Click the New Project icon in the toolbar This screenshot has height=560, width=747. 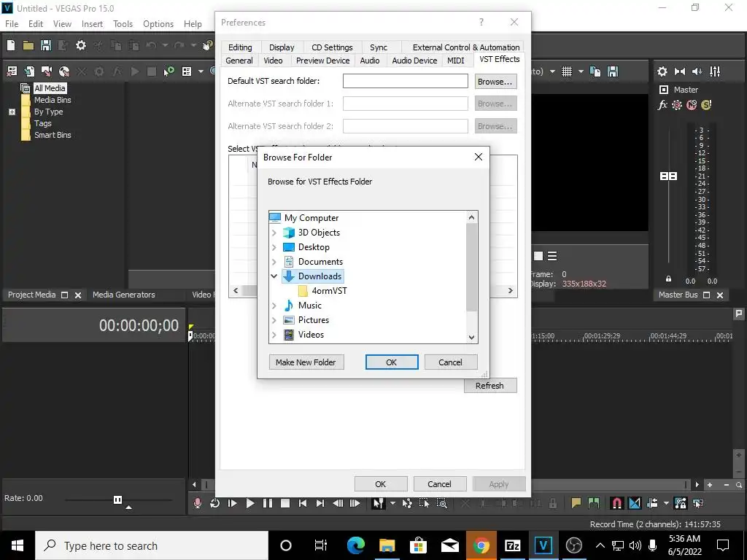click(x=11, y=45)
